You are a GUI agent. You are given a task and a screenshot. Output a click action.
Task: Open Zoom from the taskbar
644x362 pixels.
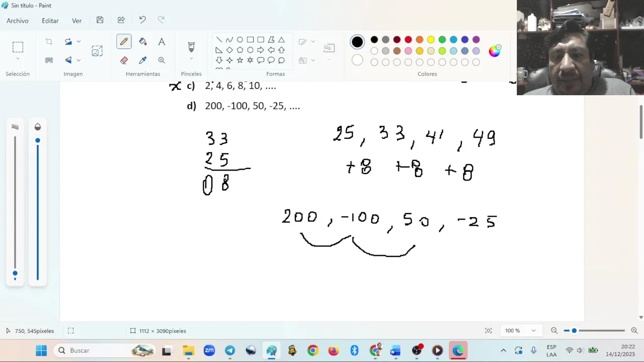(209, 350)
